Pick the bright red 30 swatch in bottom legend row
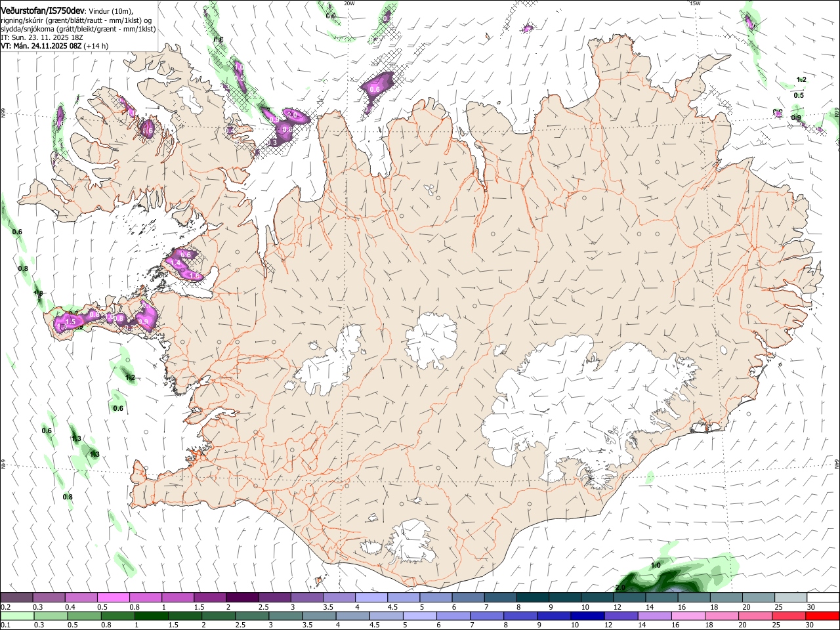840x630 pixels. pos(822,616)
